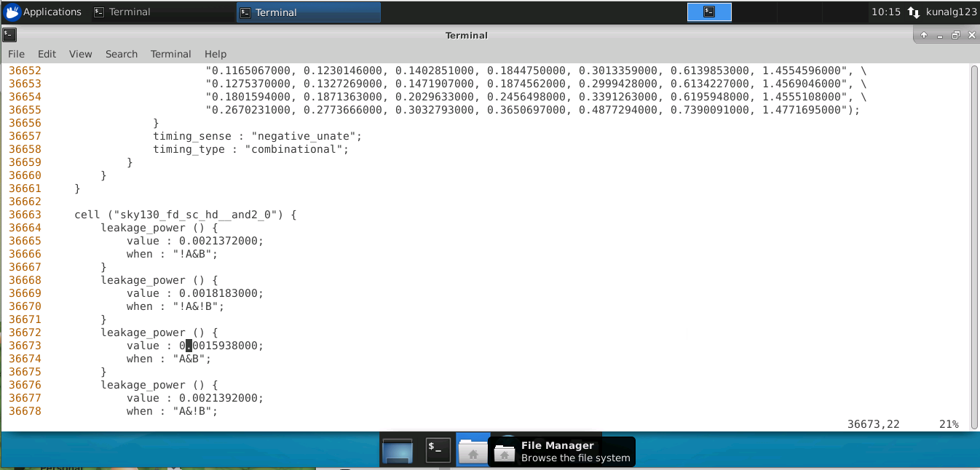Open the File menu in Terminal
980x470 pixels.
pyautogui.click(x=15, y=54)
